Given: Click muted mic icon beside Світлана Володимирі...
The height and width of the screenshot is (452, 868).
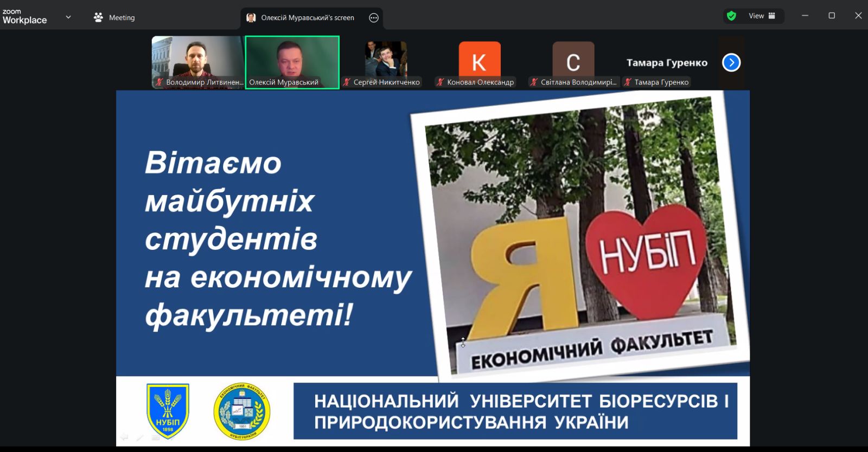Looking at the screenshot, I should [x=534, y=82].
